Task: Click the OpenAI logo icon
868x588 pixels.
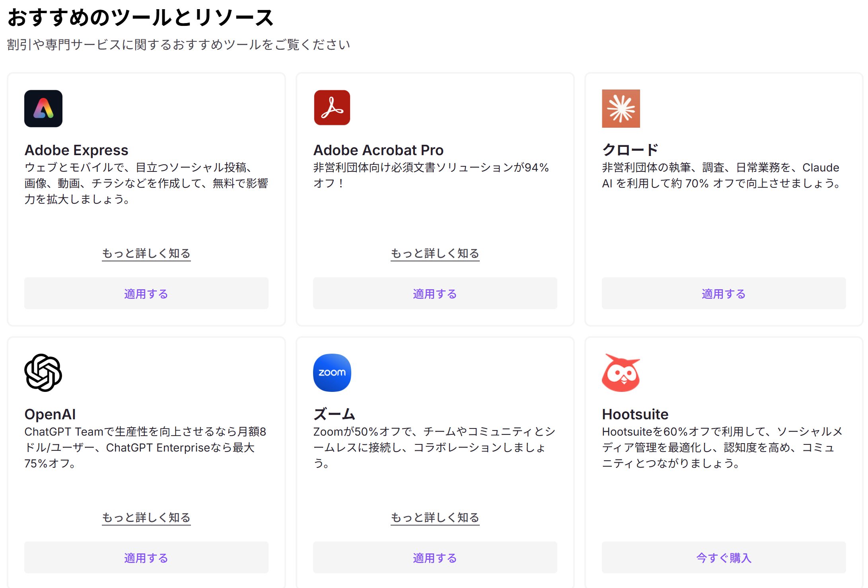Action: tap(43, 373)
